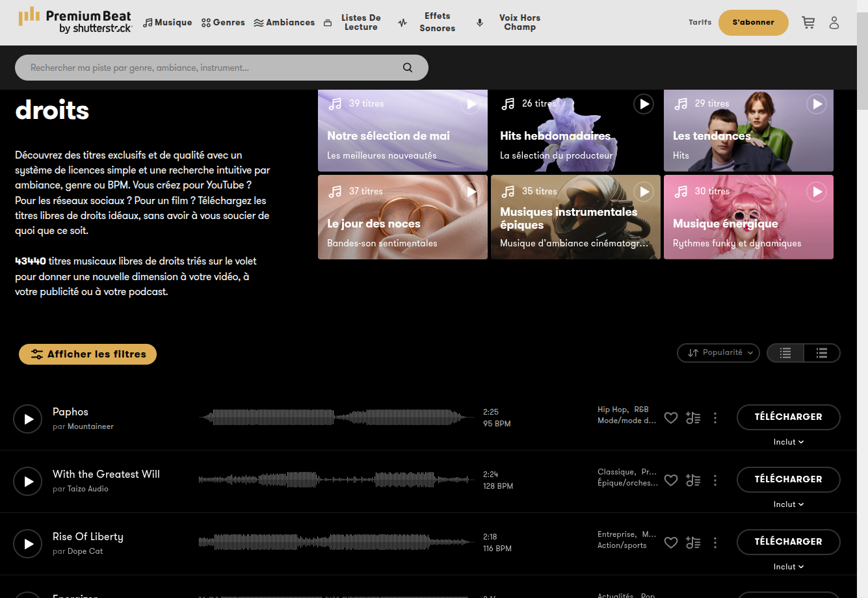Open the shopping cart icon
868x598 pixels.
point(808,23)
